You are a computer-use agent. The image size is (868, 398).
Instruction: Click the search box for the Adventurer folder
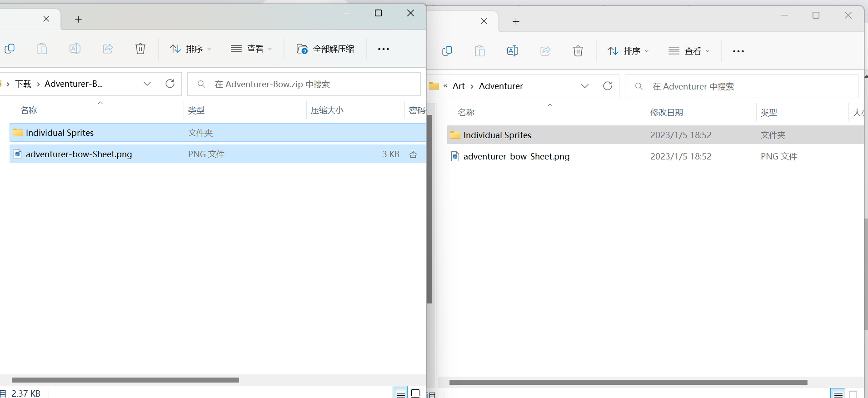click(x=742, y=86)
